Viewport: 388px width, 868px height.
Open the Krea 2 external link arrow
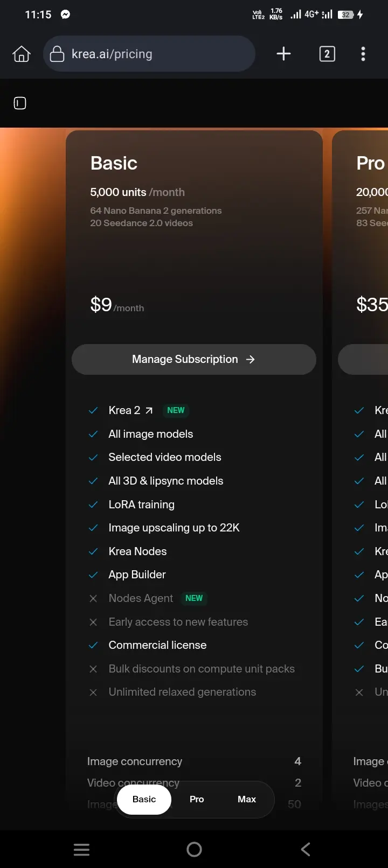click(x=149, y=410)
